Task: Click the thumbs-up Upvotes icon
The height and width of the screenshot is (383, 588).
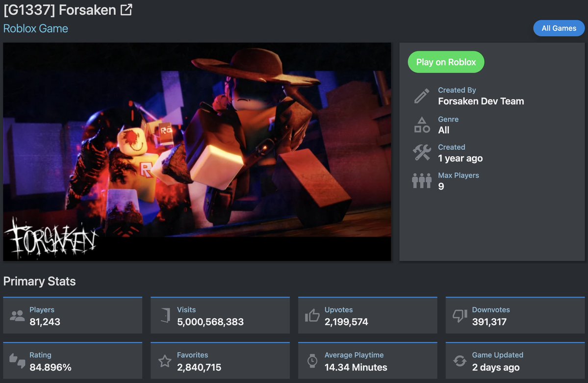Action: point(312,316)
